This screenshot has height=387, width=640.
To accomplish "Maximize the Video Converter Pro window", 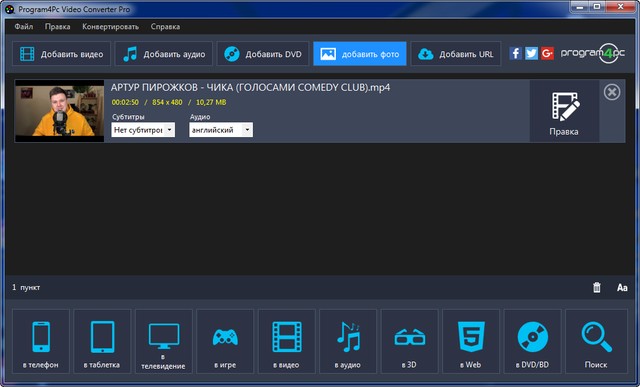I will [x=597, y=6].
